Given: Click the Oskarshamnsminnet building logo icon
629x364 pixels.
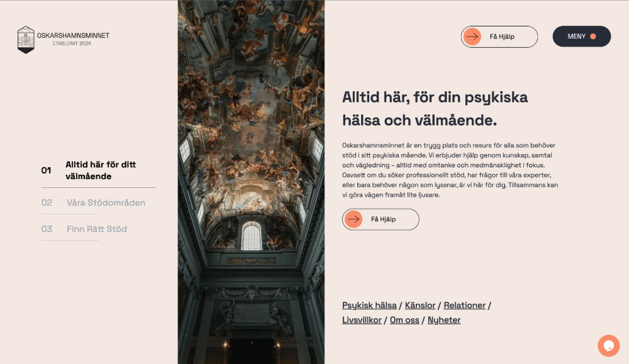Looking at the screenshot, I should (26, 40).
